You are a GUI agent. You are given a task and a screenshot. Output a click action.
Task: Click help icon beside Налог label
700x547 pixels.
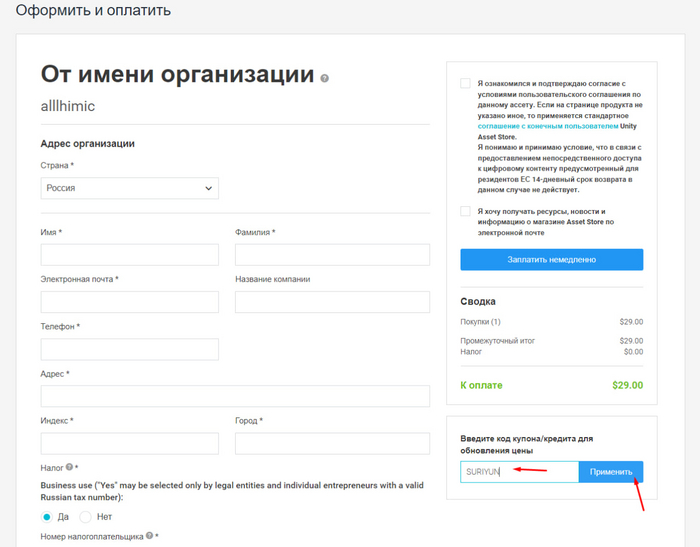tap(69, 467)
